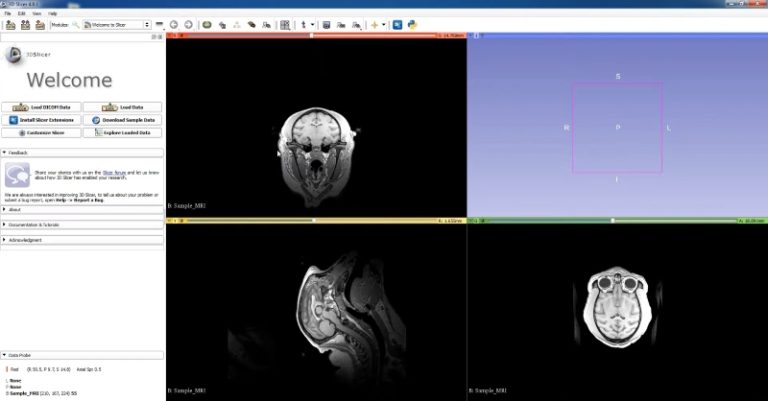Toggle the 3D view pin icon

(472, 36)
